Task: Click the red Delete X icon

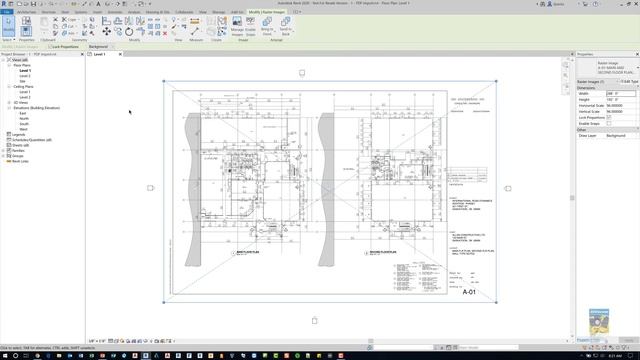Action: (x=165, y=33)
